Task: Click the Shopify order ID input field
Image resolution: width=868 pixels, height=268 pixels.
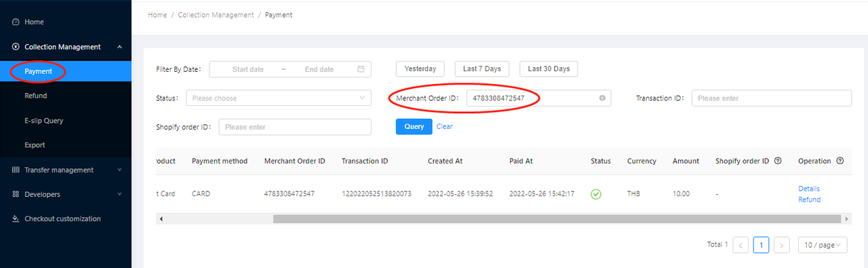Action: tap(295, 127)
